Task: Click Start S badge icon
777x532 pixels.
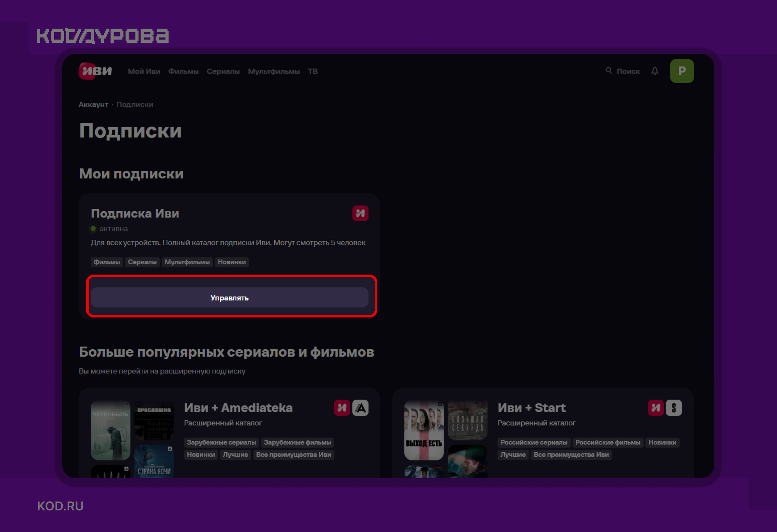Action: (674, 408)
